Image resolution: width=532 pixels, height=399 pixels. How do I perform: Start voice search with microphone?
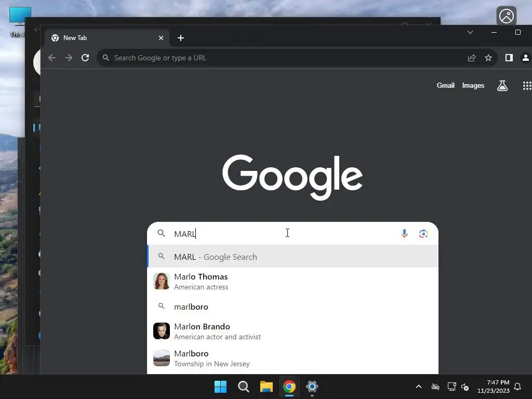(x=404, y=233)
